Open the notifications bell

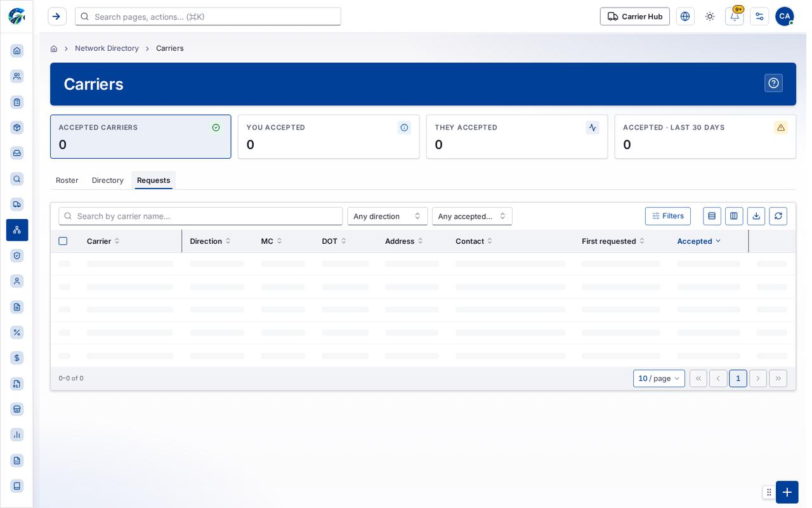click(x=735, y=17)
